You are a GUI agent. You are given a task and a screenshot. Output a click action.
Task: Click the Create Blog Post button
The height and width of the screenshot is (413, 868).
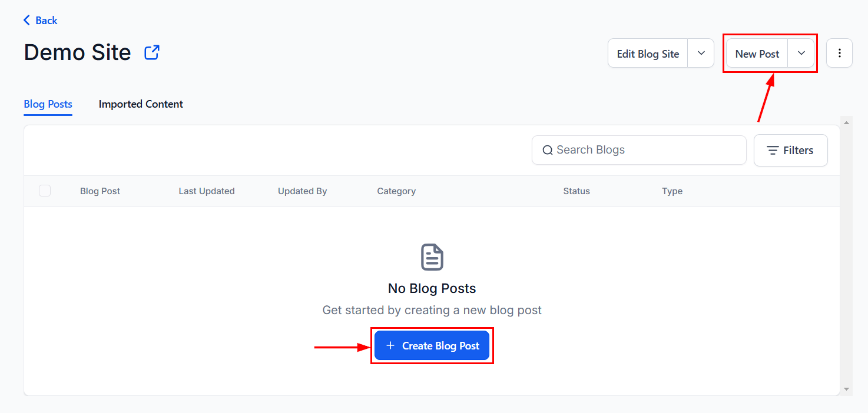click(432, 346)
